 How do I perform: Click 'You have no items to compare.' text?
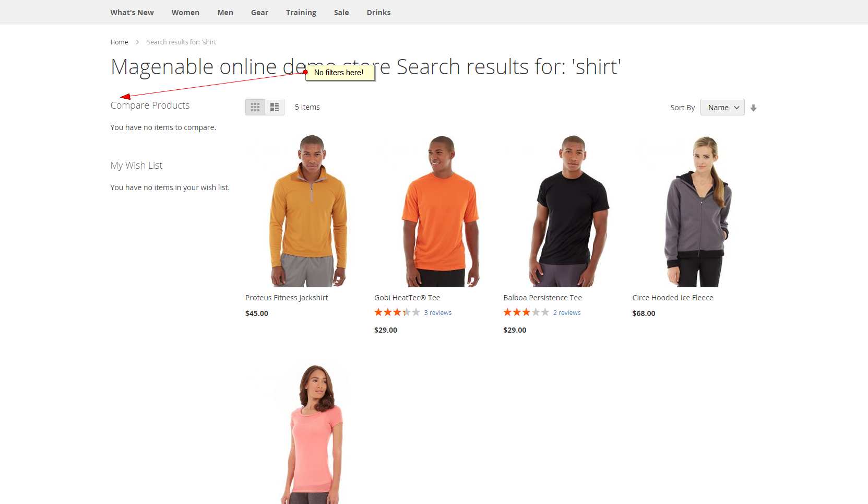pos(163,127)
